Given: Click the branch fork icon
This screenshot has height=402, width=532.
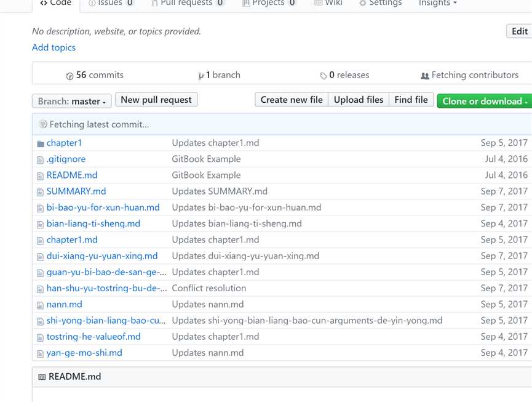Looking at the screenshot, I should (201, 76).
